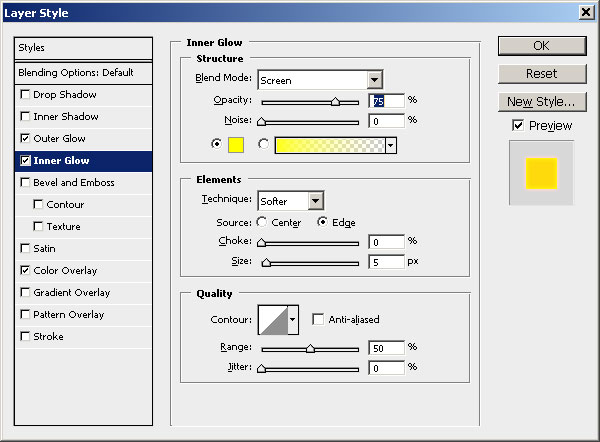Select the solid color radio button
The image size is (600, 442).
(216, 144)
